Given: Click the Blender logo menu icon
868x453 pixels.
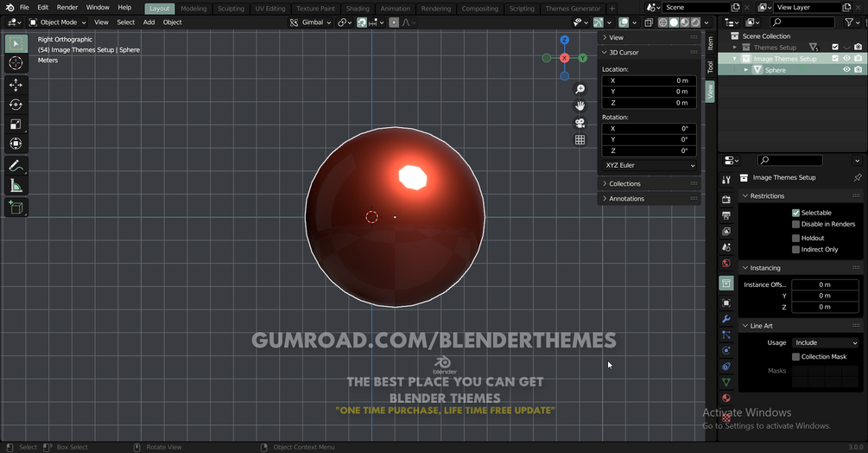Looking at the screenshot, I should point(10,8).
